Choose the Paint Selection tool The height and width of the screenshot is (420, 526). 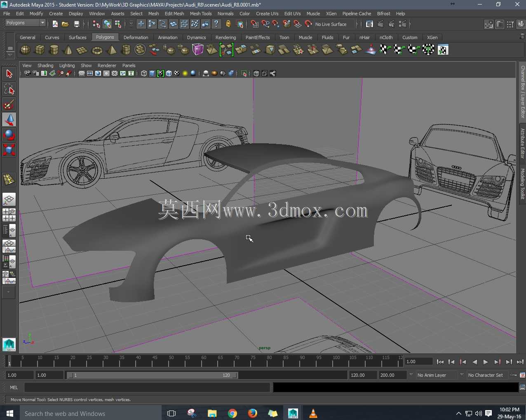click(9, 104)
